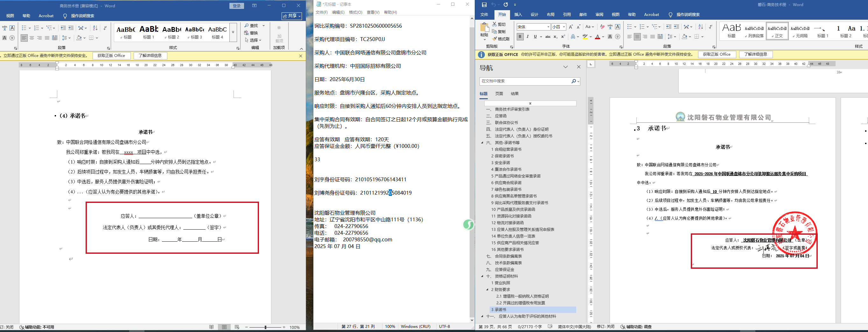The height and width of the screenshot is (332, 868).
Task: Open the font name 宋体 dropdown
Action: coord(548,27)
